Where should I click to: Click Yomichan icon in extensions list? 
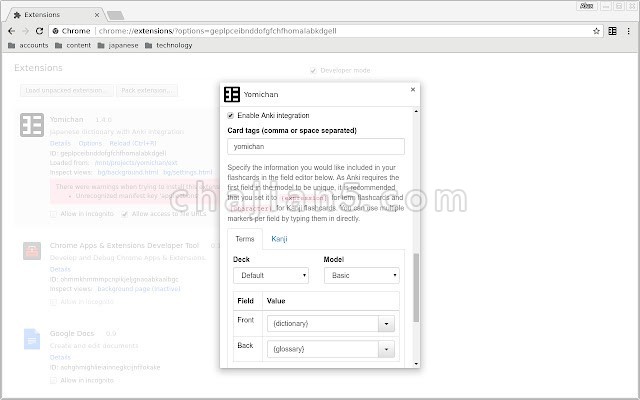point(32,125)
